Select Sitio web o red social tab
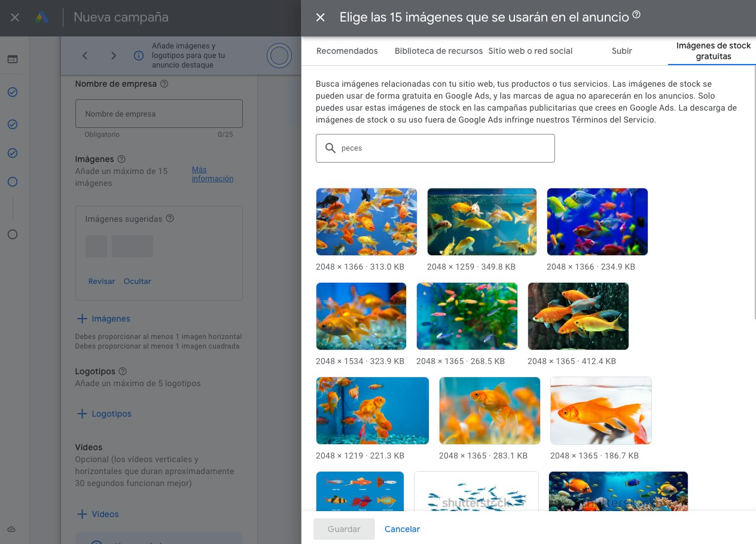The width and height of the screenshot is (756, 544). click(530, 51)
